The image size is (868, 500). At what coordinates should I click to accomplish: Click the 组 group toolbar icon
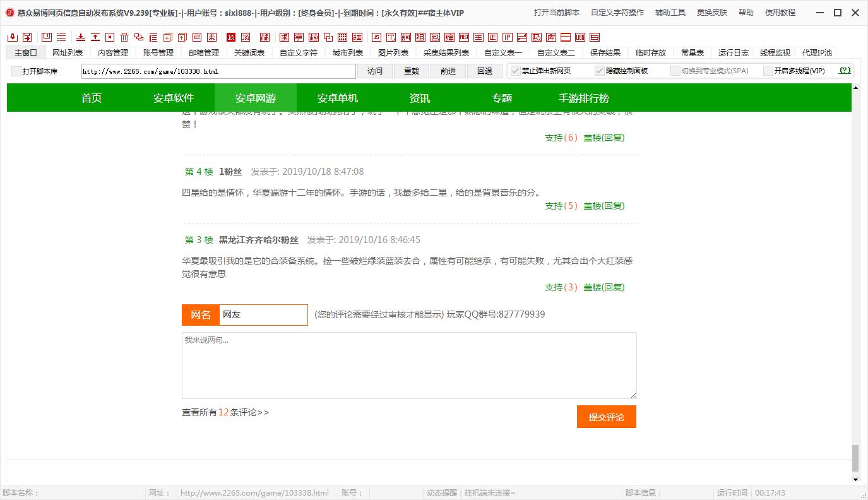tap(420, 37)
